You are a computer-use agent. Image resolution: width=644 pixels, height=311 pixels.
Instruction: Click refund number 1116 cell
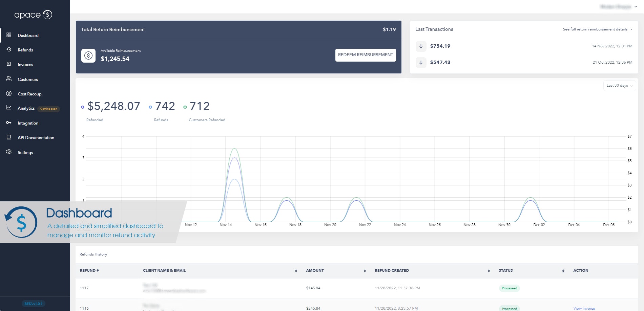[x=84, y=308]
